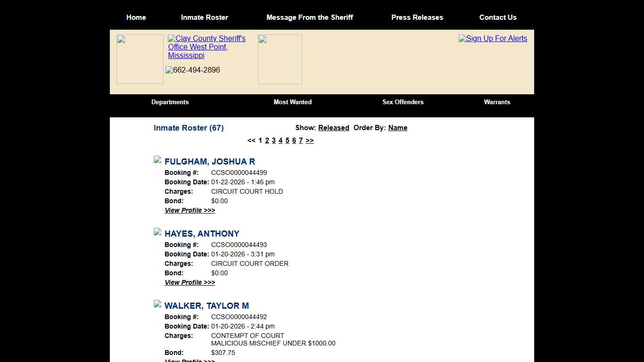Click the Sign Up For Alerts icon
Screen dimensions: 644x362
493,39
